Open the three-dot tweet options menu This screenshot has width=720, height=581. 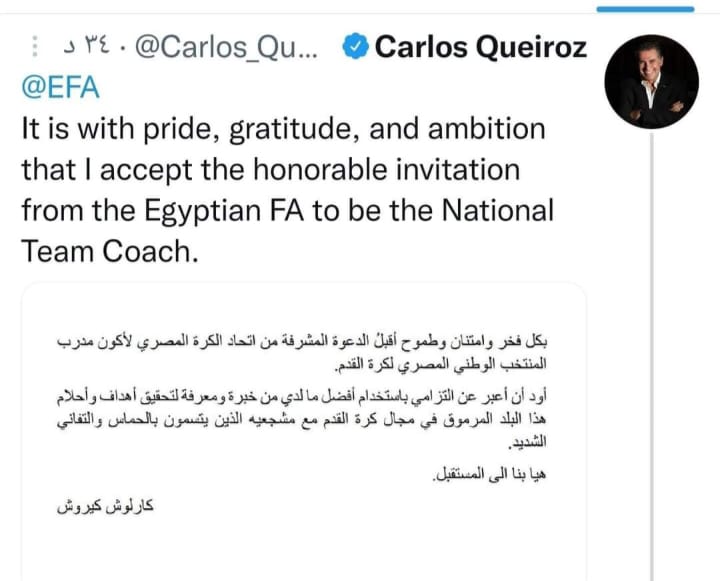[x=36, y=47]
